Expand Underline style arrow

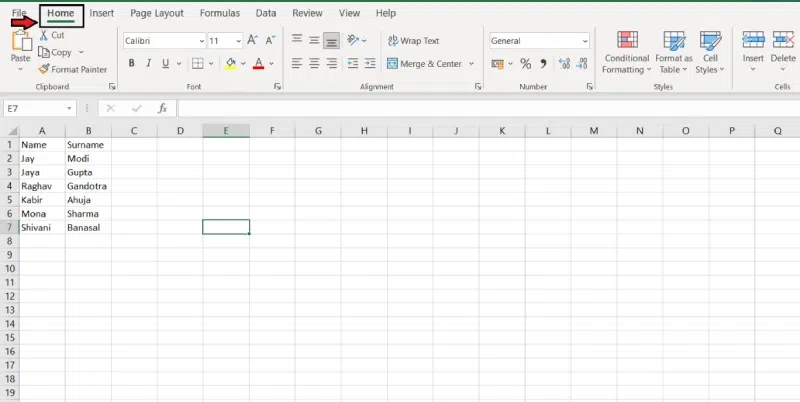(x=179, y=64)
